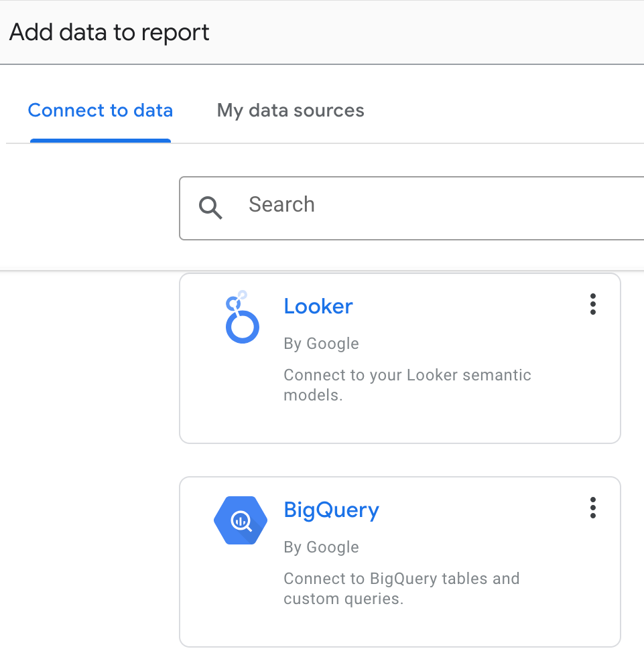Image resolution: width=644 pixels, height=663 pixels.
Task: Select the BigQuery connector title
Action: coord(331,510)
